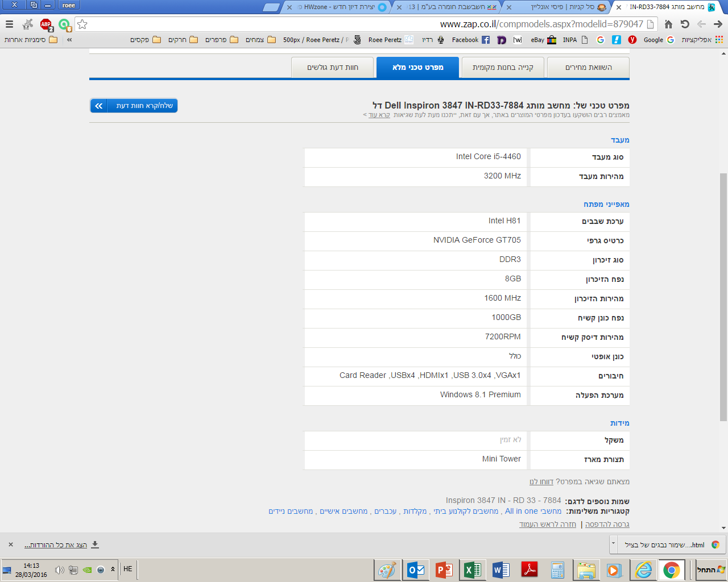Click the page vertical scrollbar thumb
The image size is (728, 582).
[723, 297]
